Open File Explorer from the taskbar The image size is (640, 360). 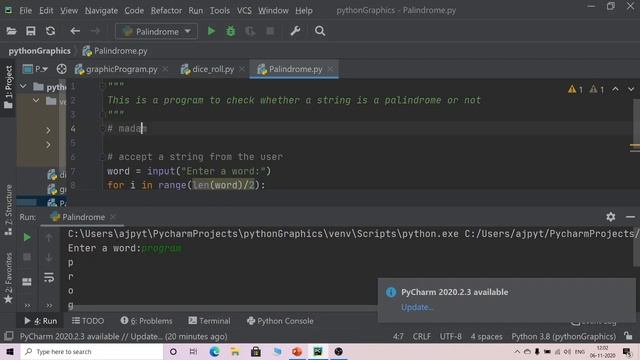tap(235, 351)
